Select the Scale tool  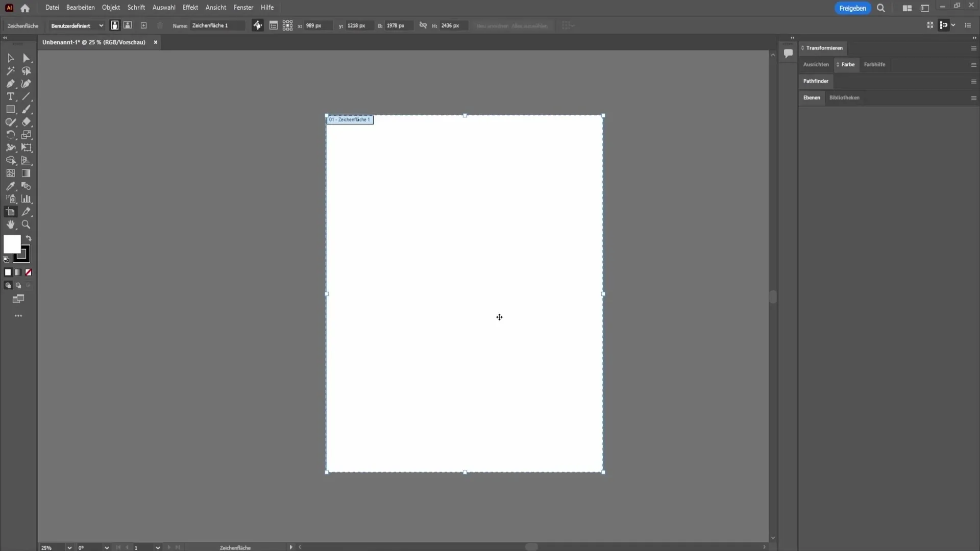(x=27, y=135)
